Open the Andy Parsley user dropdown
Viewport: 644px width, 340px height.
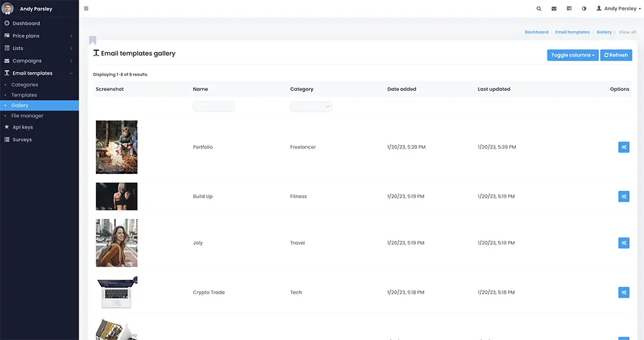pyautogui.click(x=618, y=8)
